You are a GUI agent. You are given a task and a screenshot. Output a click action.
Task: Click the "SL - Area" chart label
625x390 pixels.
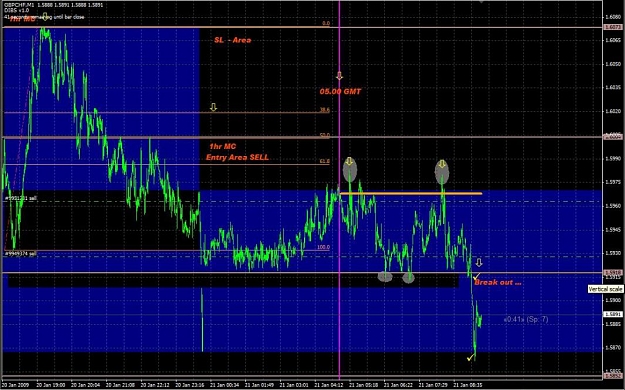click(233, 40)
